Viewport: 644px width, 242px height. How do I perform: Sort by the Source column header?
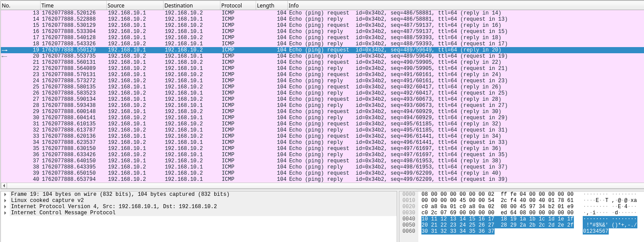point(134,6)
